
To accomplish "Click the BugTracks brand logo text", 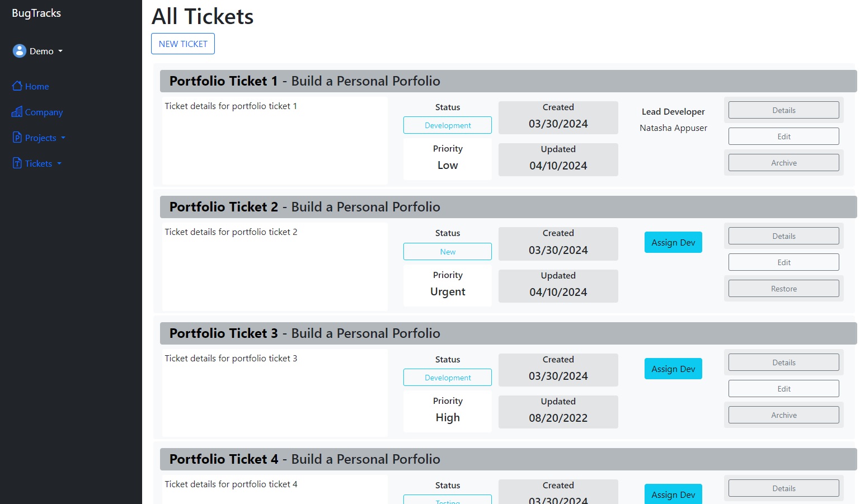I will (36, 13).
